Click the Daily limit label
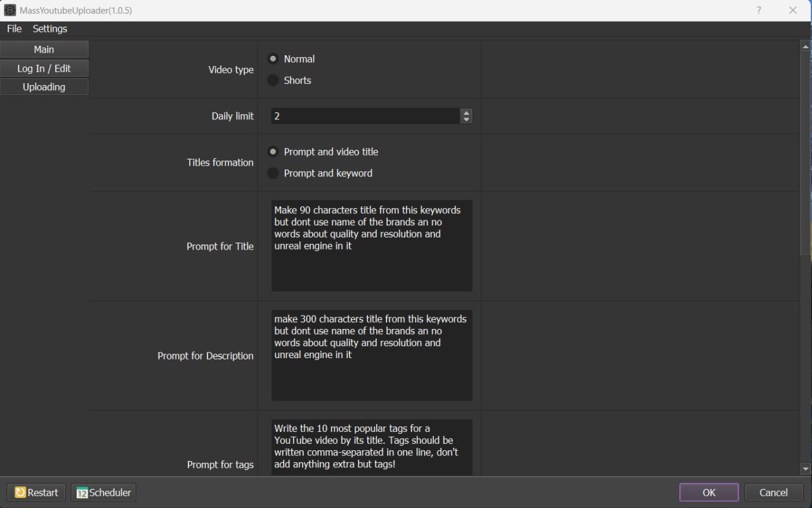 pos(232,116)
